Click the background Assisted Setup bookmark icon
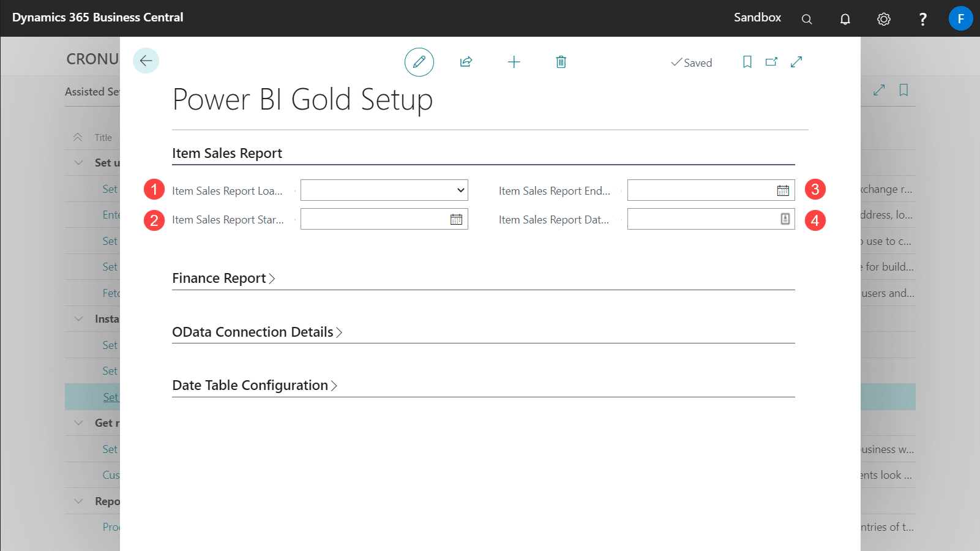Image resolution: width=980 pixels, height=551 pixels. 903,90
